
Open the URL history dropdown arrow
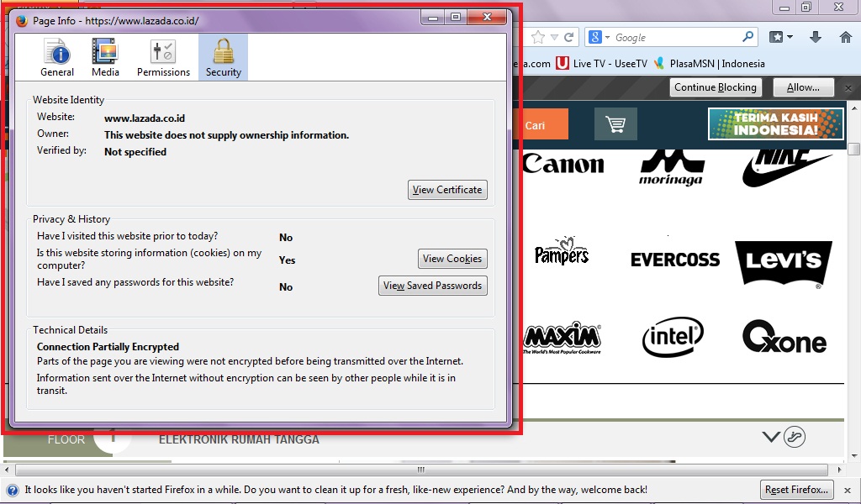click(x=555, y=37)
